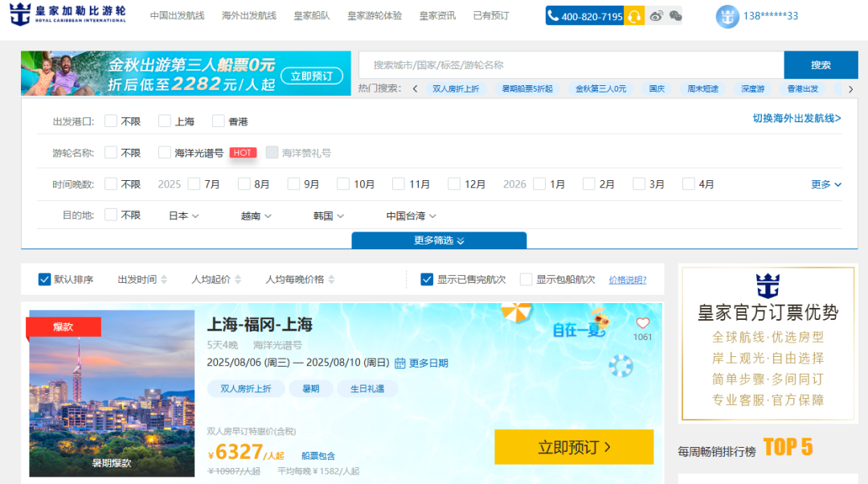Open 更多日期 link
The height and width of the screenshot is (484, 868).
(x=428, y=363)
